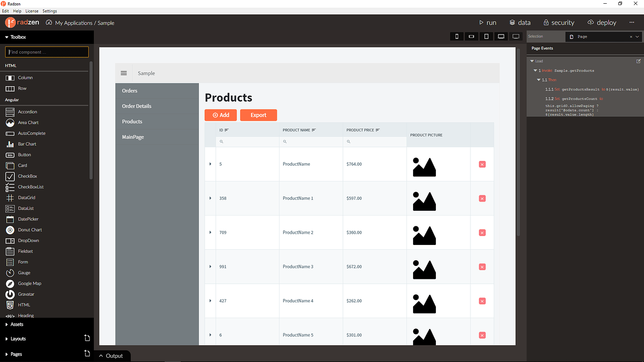Collapse the Toolbox panel
644x362 pixels.
(x=7, y=37)
